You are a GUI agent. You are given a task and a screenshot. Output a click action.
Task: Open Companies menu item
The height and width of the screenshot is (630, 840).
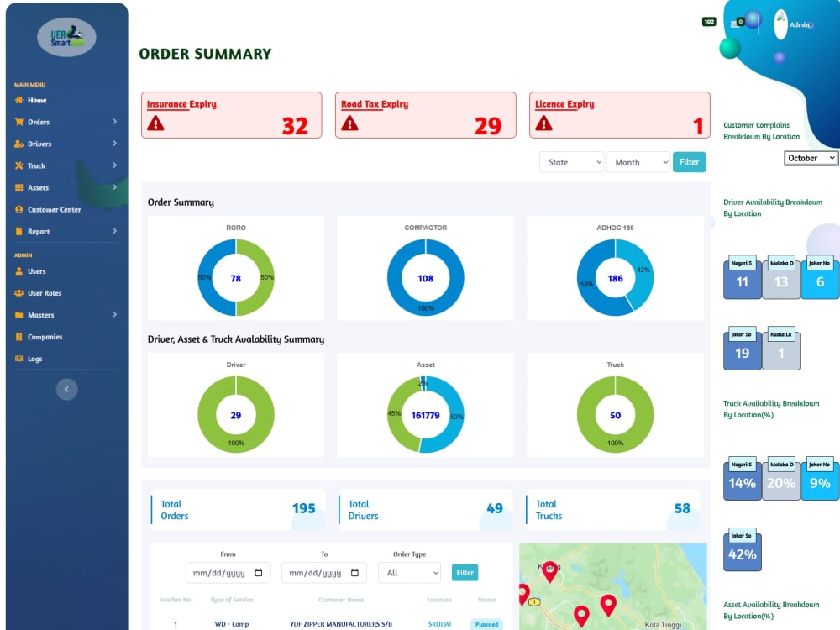(45, 337)
